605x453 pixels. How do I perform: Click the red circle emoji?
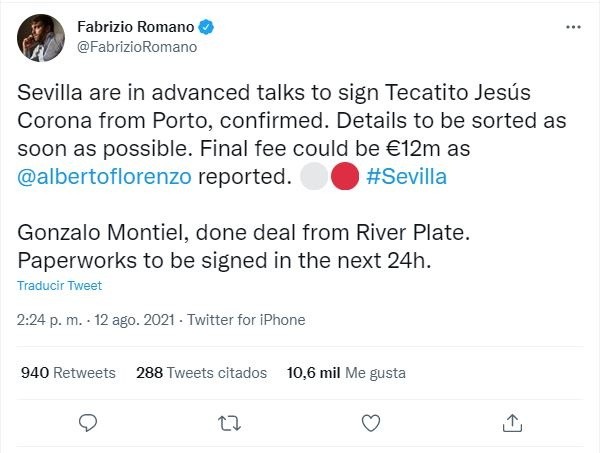[344, 176]
